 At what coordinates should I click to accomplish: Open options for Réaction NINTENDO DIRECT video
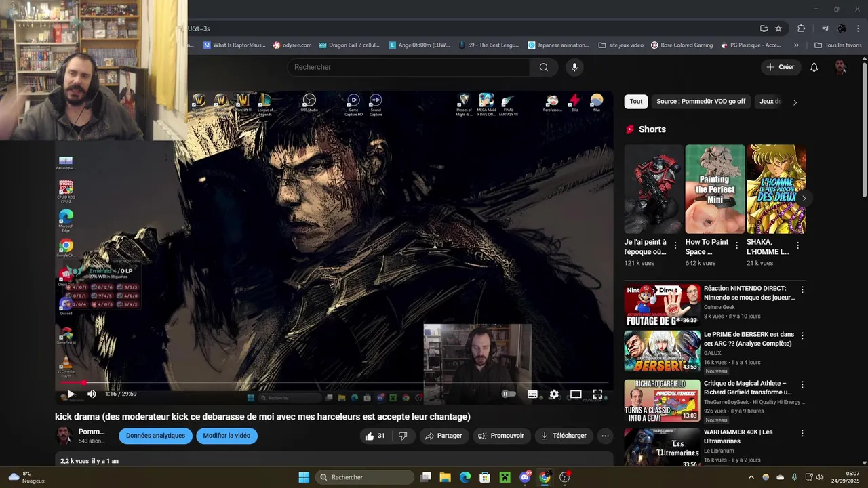tap(802, 289)
